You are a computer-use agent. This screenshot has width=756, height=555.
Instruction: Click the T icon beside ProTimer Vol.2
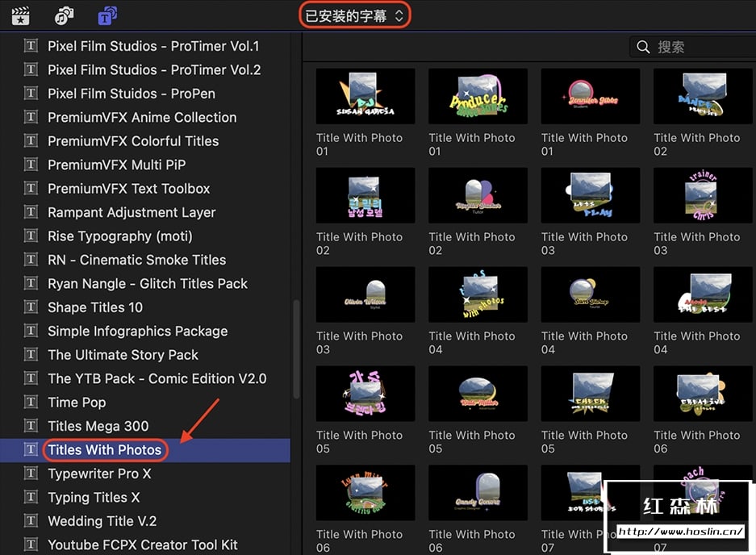point(31,69)
